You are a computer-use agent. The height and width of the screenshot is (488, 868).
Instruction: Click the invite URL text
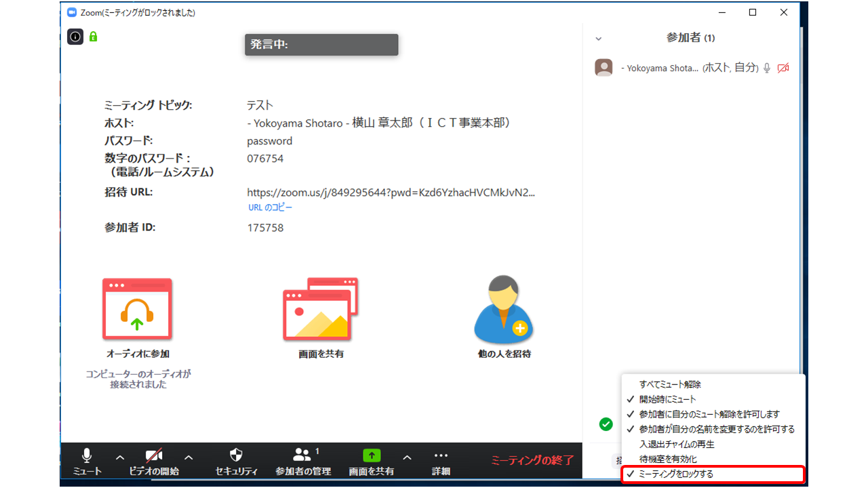[x=391, y=192]
